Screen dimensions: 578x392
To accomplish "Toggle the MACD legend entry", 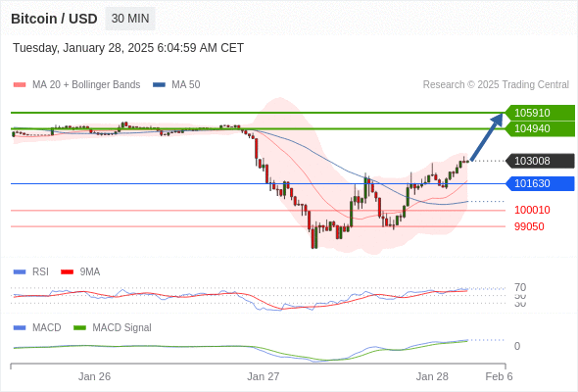I will pyautogui.click(x=37, y=327).
